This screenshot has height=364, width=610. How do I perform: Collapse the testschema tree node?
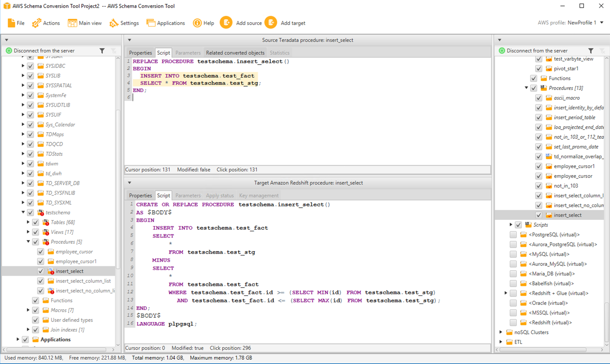pyautogui.click(x=23, y=212)
